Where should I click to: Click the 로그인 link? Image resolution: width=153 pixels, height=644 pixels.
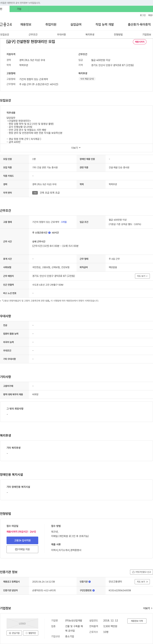143,15
